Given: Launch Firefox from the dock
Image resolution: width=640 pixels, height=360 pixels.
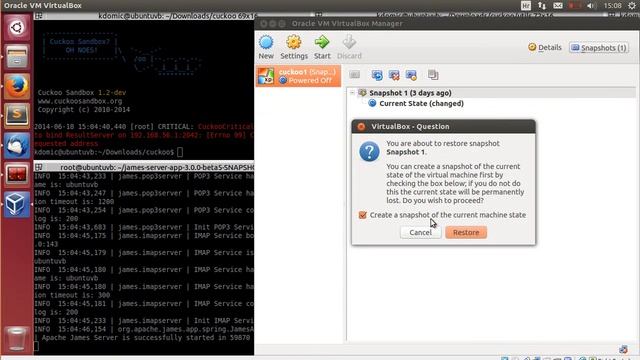Looking at the screenshot, I should pyautogui.click(x=17, y=87).
